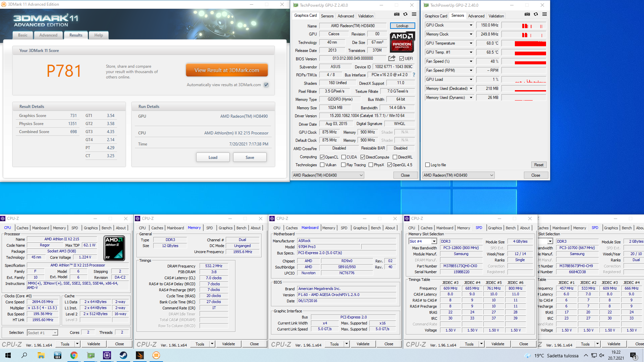Image resolution: width=644 pixels, height=362 pixels.
Task: Toggle the CUDA checkbox
Action: coord(343,157)
